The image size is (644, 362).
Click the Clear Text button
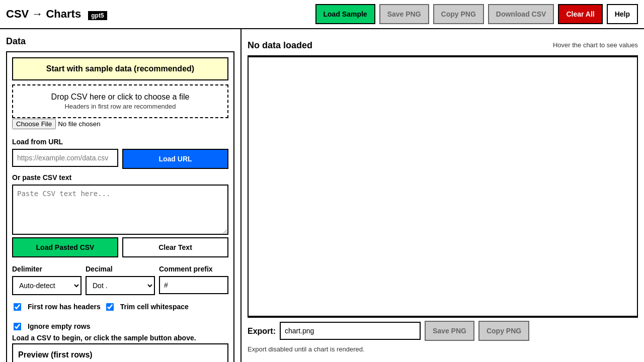pos(175,247)
